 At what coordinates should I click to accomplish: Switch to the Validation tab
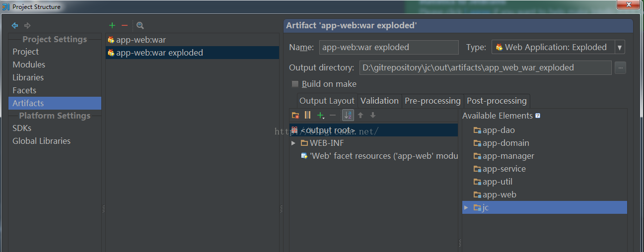coord(379,101)
